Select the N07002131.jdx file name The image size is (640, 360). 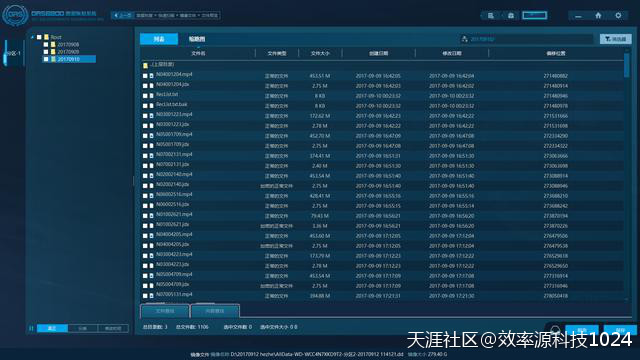[172, 164]
